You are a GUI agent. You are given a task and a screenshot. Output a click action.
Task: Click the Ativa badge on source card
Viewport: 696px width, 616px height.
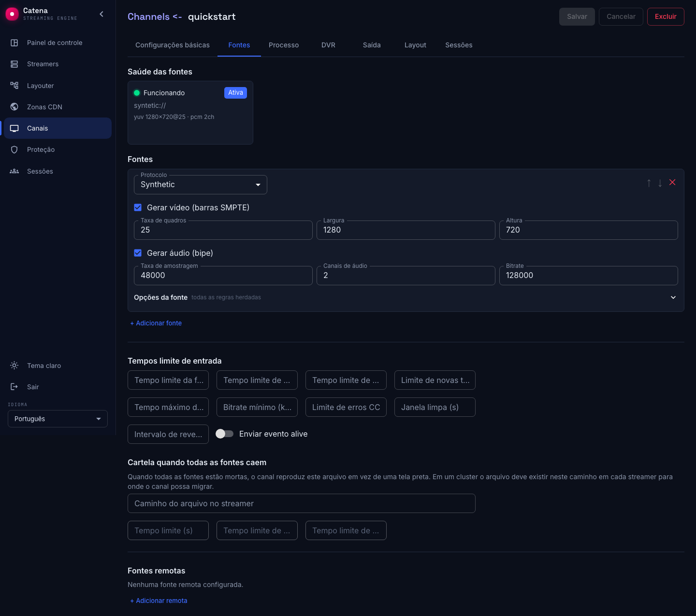(x=235, y=92)
